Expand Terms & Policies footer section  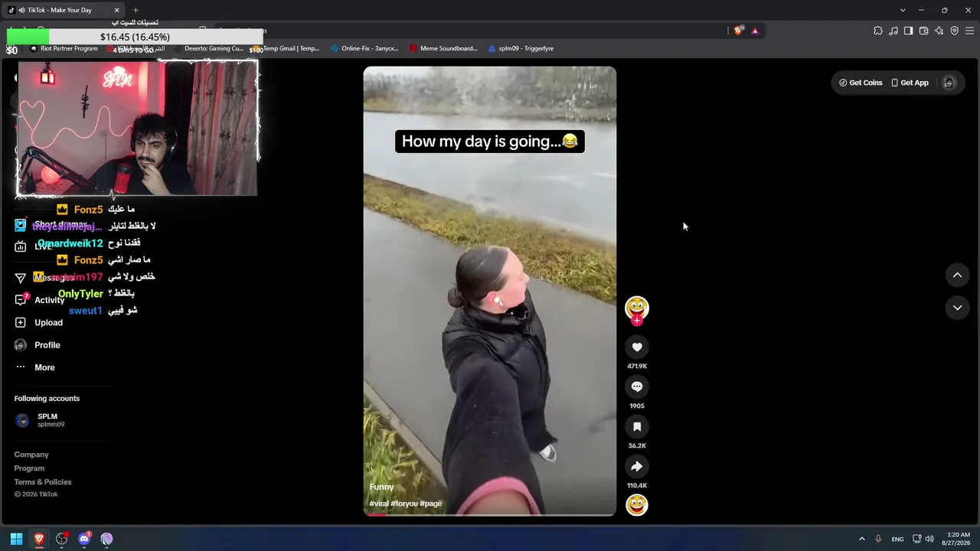[43, 482]
